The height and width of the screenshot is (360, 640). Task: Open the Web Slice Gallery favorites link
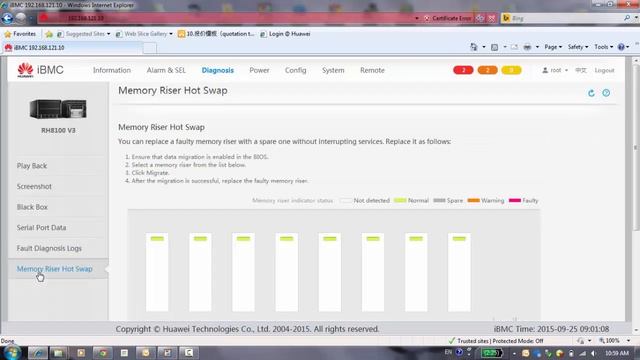tap(144, 34)
